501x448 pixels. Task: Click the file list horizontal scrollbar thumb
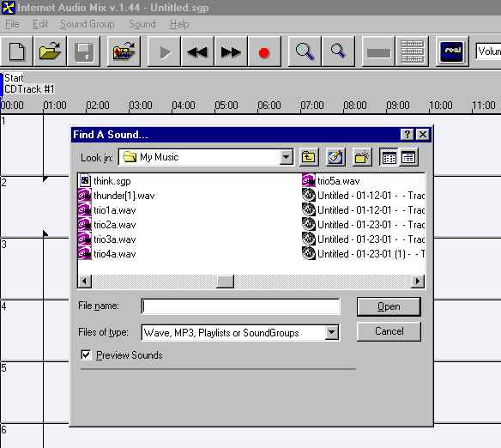(225, 282)
